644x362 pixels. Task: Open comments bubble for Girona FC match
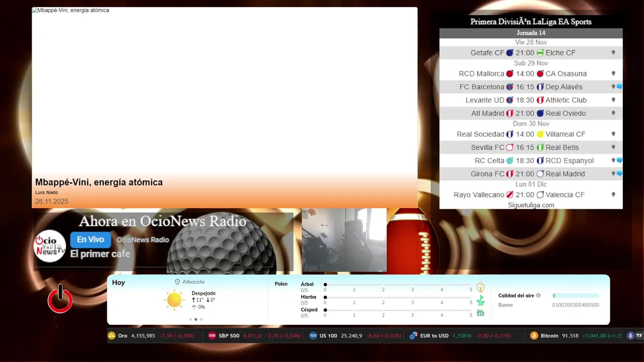click(619, 173)
